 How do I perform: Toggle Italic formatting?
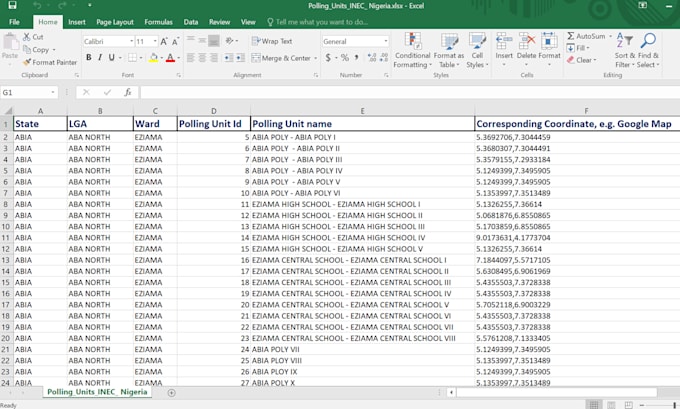(101, 58)
